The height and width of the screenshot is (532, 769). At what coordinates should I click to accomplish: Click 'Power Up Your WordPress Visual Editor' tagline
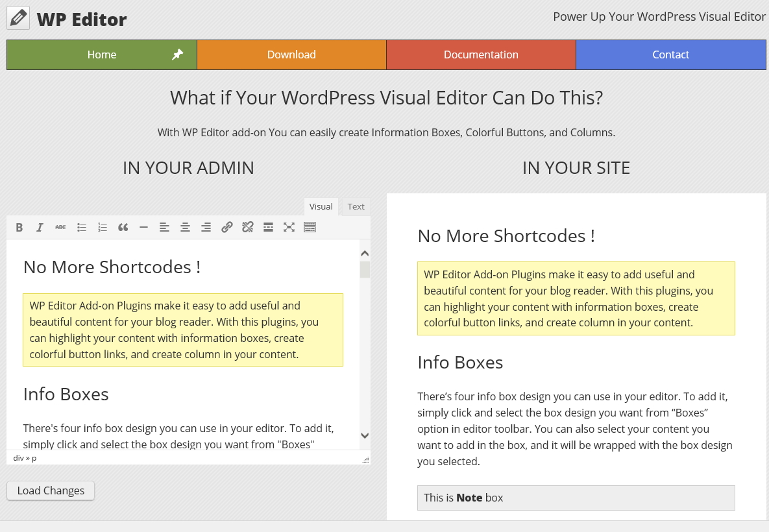pyautogui.click(x=659, y=17)
